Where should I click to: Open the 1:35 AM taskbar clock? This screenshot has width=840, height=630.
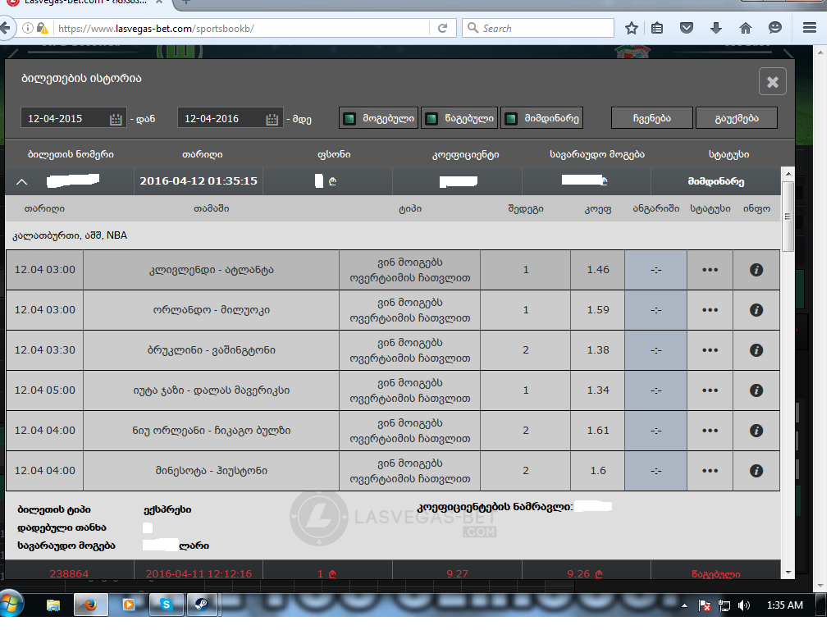click(x=785, y=605)
